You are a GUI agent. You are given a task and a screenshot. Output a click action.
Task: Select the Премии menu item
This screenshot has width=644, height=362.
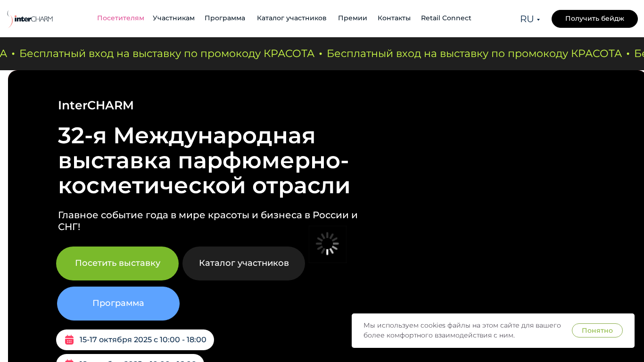pos(353,18)
